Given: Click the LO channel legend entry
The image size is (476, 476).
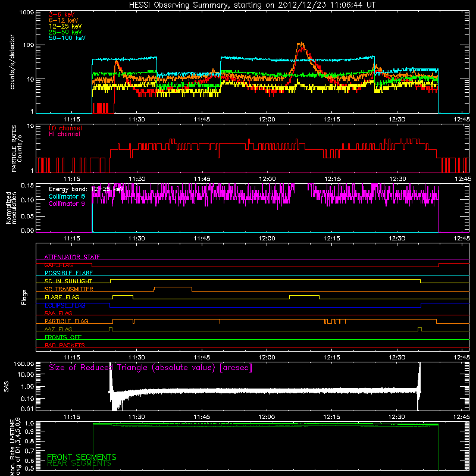Looking at the screenshot, I should 65,128.
